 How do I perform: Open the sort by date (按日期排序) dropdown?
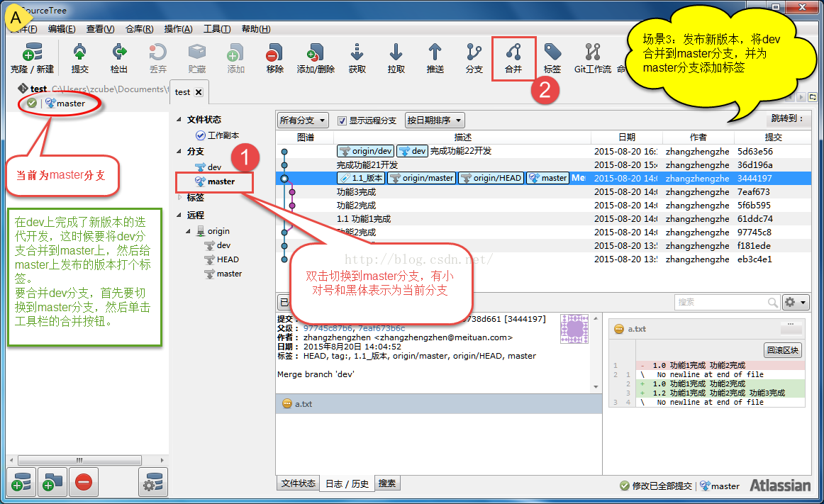click(435, 121)
